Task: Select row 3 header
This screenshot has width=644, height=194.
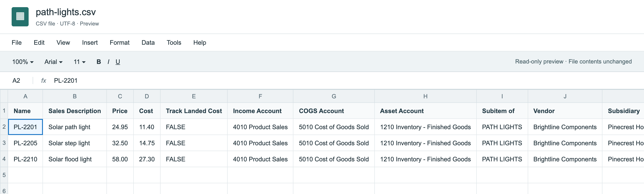Action: [4, 143]
